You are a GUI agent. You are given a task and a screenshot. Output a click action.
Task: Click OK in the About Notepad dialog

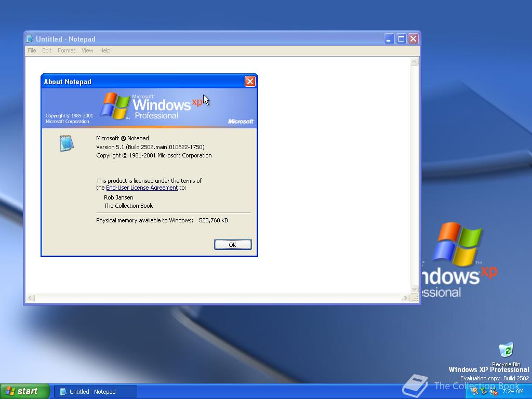pos(233,245)
